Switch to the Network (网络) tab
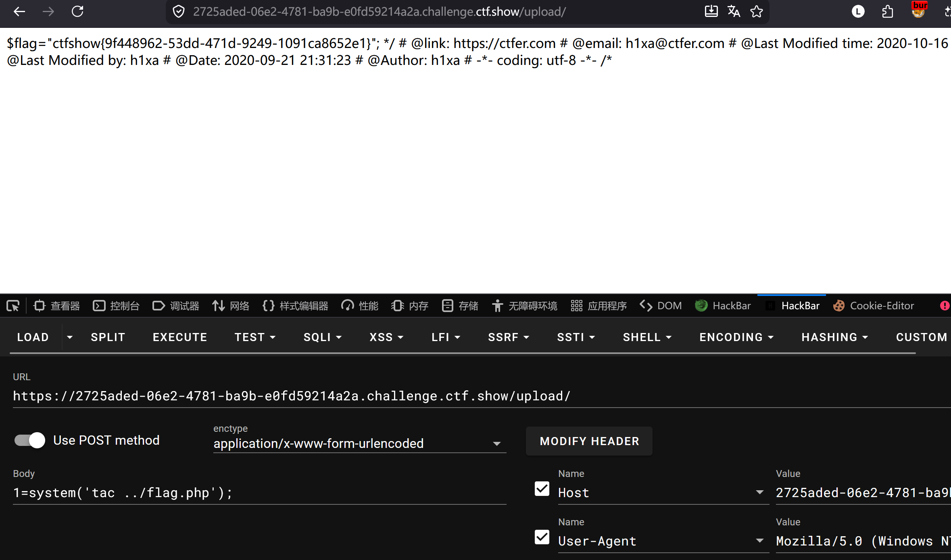 coord(231,306)
